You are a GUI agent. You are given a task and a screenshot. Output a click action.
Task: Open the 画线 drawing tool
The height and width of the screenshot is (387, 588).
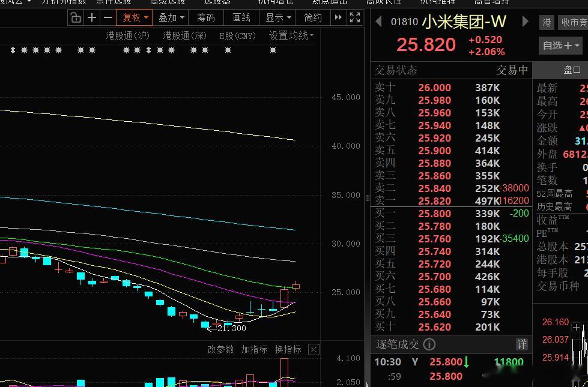pyautogui.click(x=241, y=17)
